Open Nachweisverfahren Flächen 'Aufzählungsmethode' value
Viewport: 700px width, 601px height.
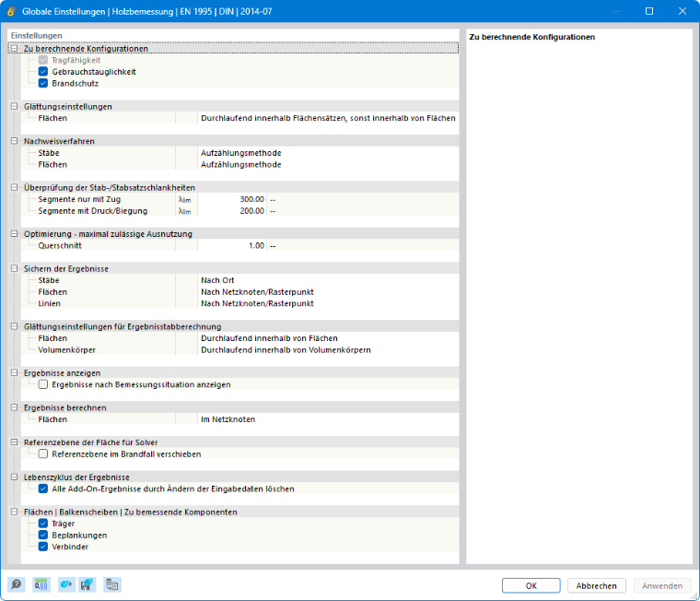click(328, 164)
